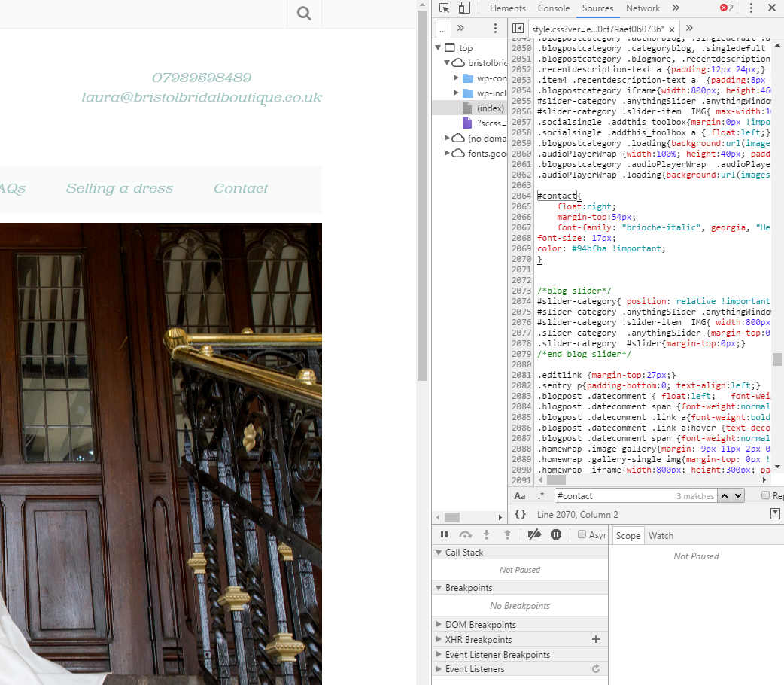Expand the wp-content folder
Image resolution: width=784 pixels, height=685 pixels.
click(456, 78)
